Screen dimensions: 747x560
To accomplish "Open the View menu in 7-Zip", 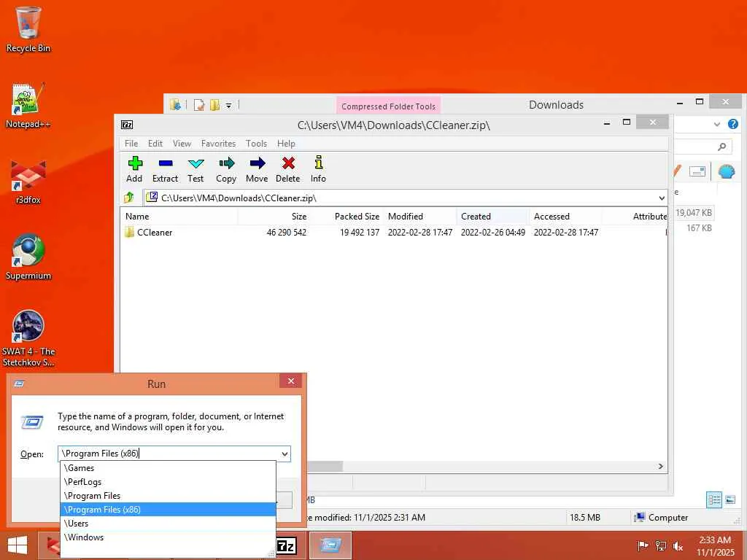I will pos(182,144).
